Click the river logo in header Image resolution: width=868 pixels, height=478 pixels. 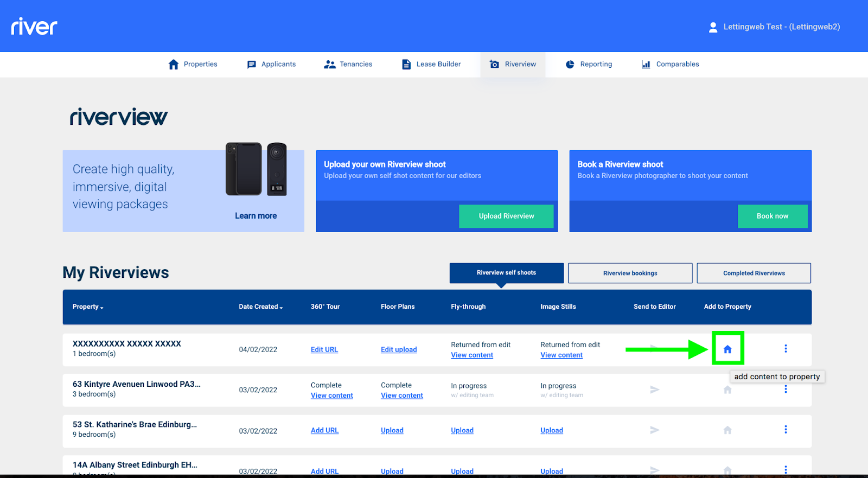(34, 26)
